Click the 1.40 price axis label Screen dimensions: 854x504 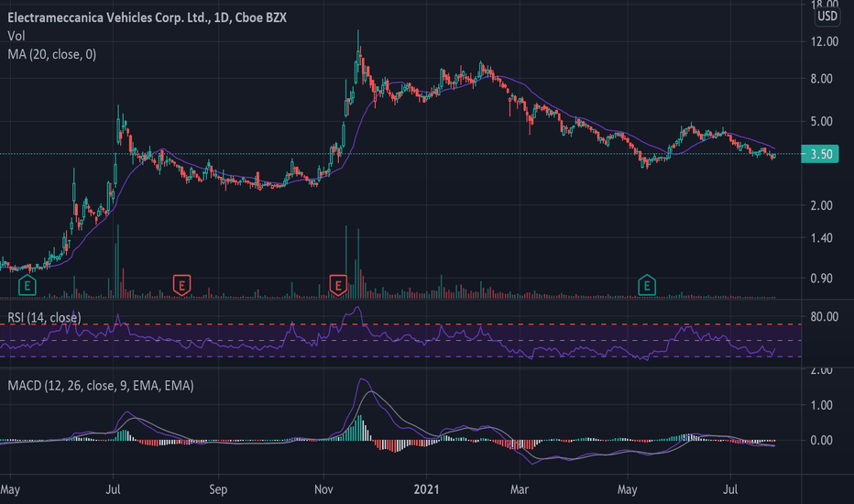(x=821, y=238)
